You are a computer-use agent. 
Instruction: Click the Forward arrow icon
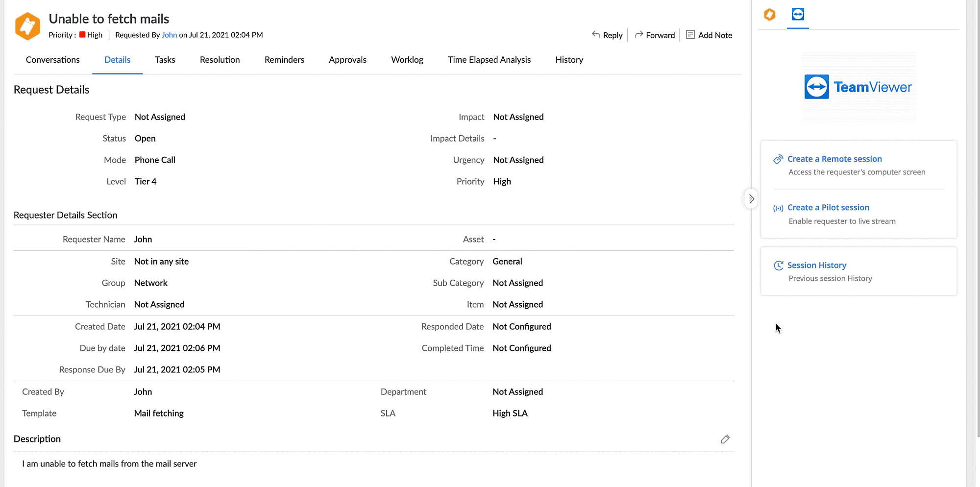click(639, 35)
